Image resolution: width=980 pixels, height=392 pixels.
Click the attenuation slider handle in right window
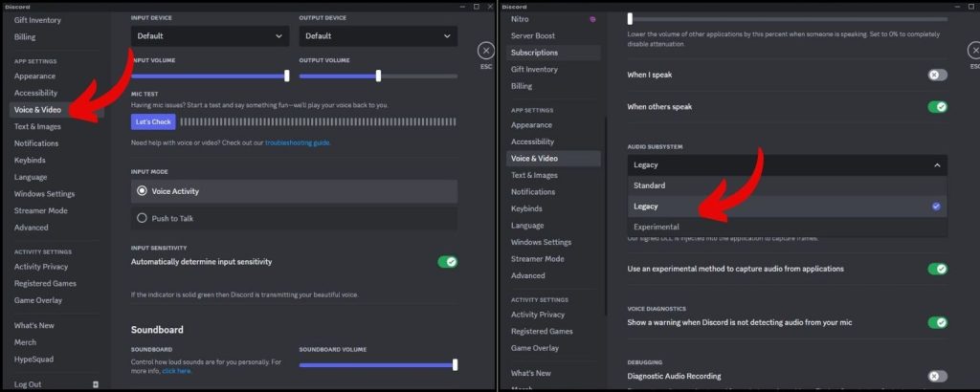pos(630,19)
